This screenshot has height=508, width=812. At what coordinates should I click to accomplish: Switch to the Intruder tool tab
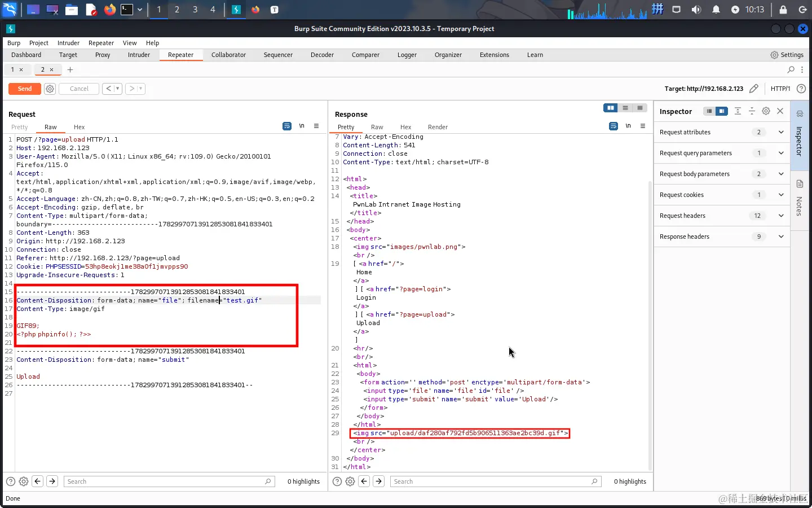point(139,55)
